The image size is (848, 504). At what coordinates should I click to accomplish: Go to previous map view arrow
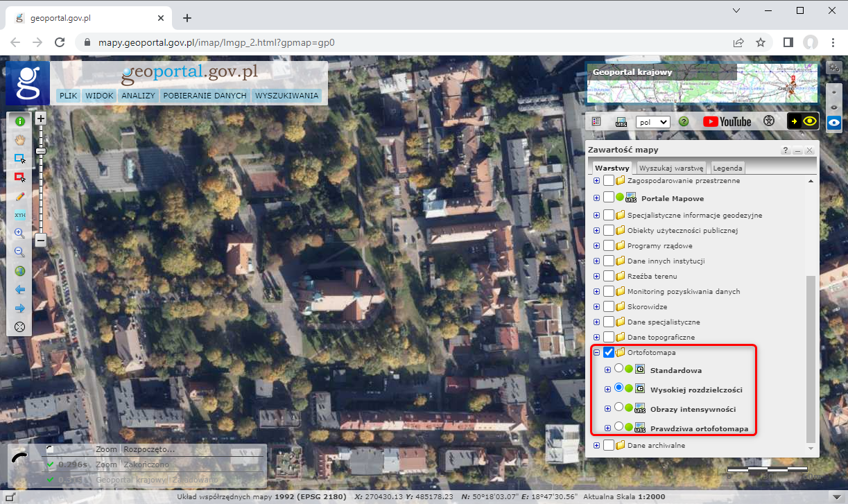(19, 290)
